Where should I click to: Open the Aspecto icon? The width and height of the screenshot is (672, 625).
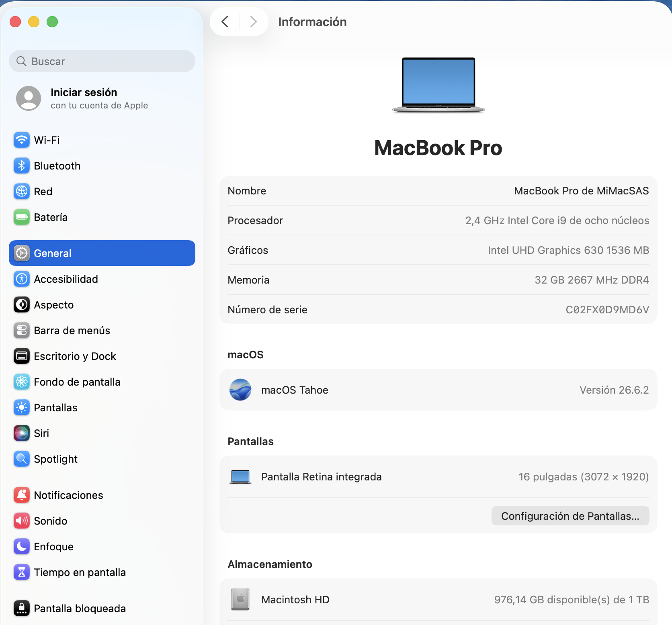pos(22,305)
